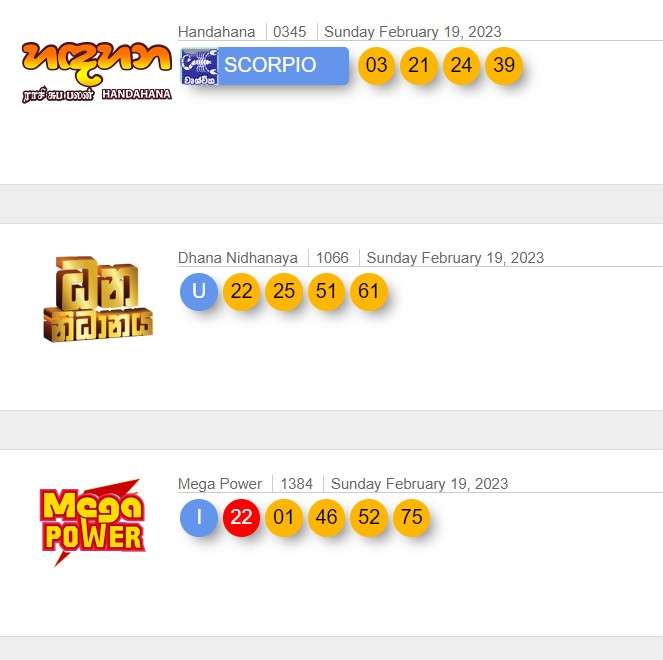Screen dimensions: 663x660
Task: Click Mega Power draw date text
Action: (419, 484)
